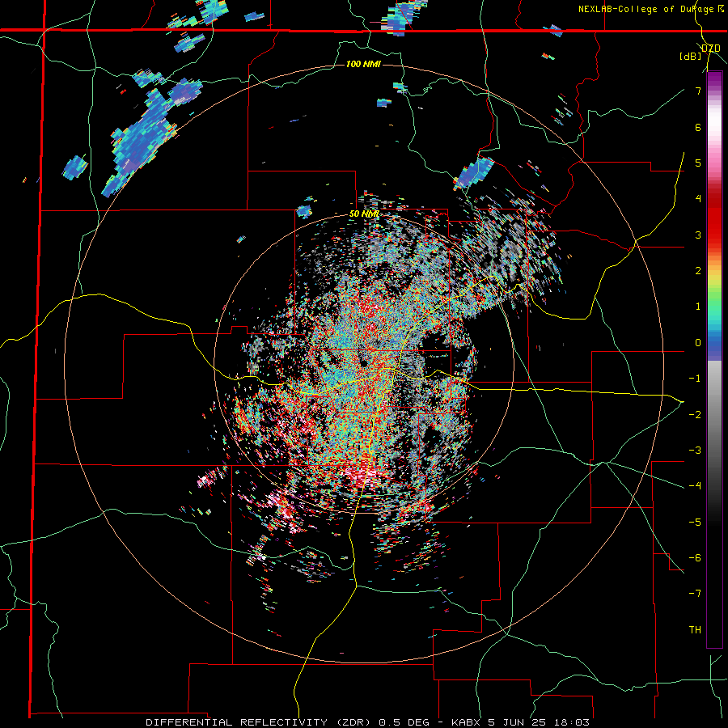Click the positive 1 tick label on scale
The image size is (728, 728).
tap(698, 307)
